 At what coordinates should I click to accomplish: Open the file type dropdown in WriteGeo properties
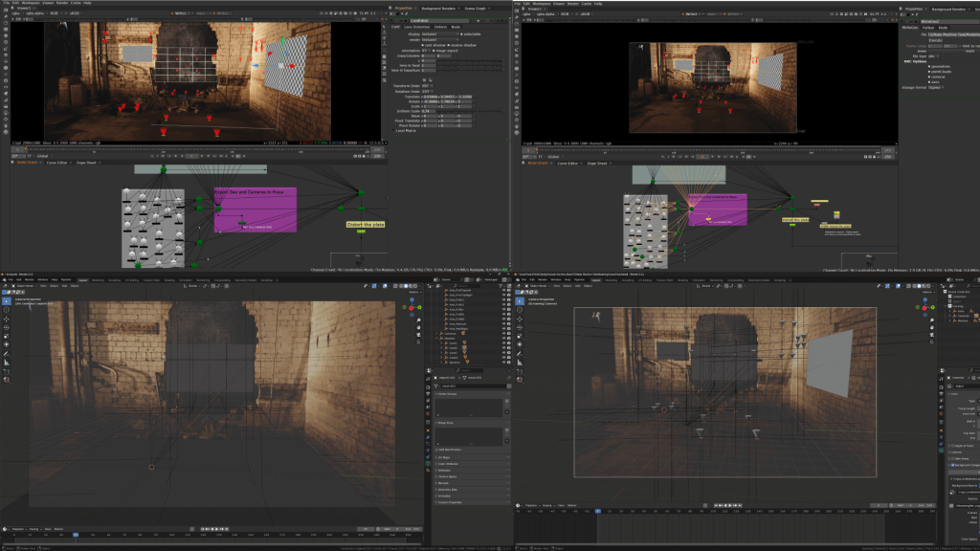point(932,56)
